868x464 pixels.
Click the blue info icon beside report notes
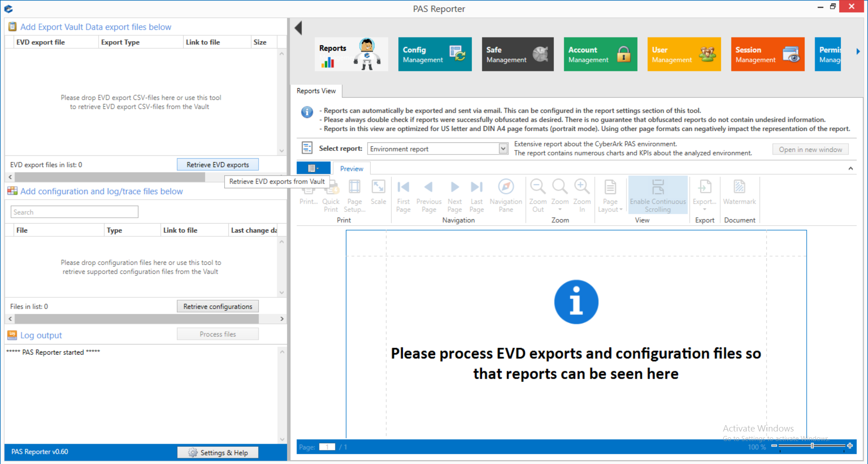click(x=307, y=112)
